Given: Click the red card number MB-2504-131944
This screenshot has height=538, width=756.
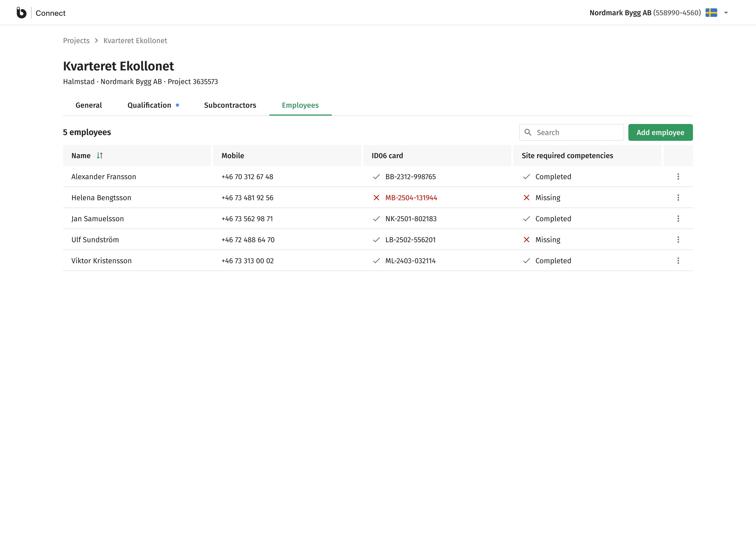Looking at the screenshot, I should (x=411, y=198).
